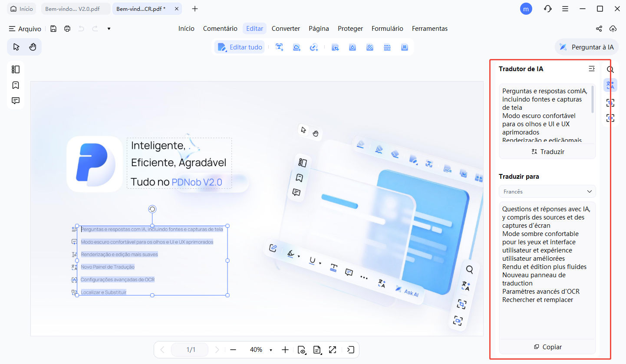
Task: Open the Header and Footer tool
Action: 387,47
